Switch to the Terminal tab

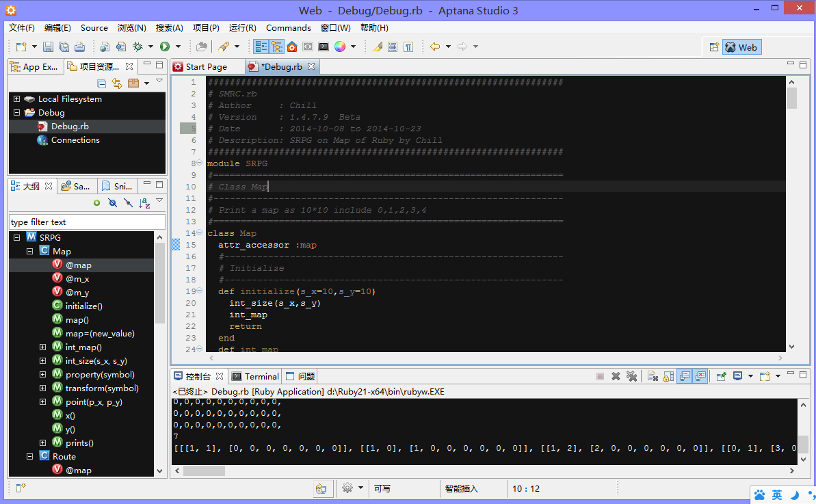coord(256,376)
